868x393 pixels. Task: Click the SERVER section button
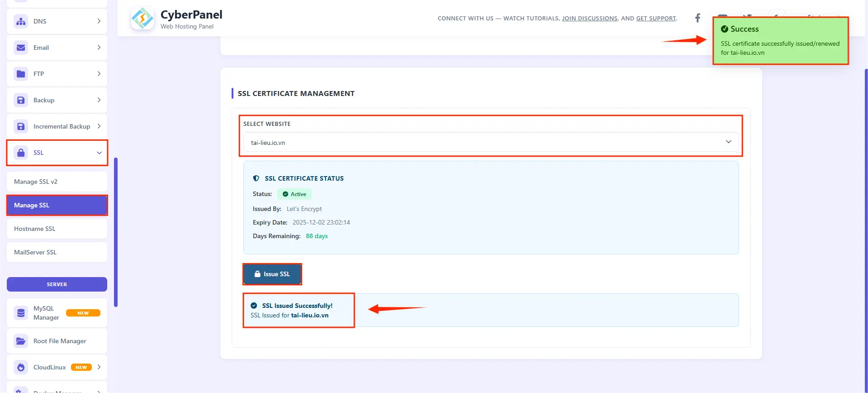point(57,284)
